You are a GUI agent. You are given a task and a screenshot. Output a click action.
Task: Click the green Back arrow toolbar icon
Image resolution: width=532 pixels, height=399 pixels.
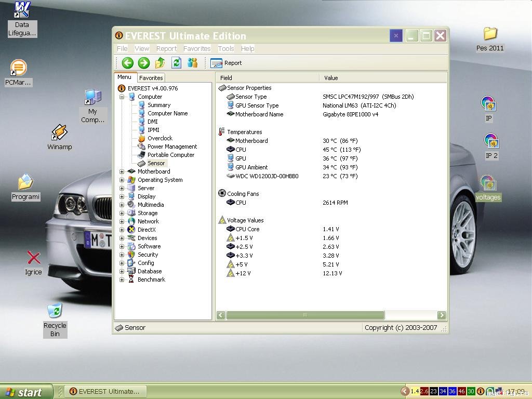127,63
